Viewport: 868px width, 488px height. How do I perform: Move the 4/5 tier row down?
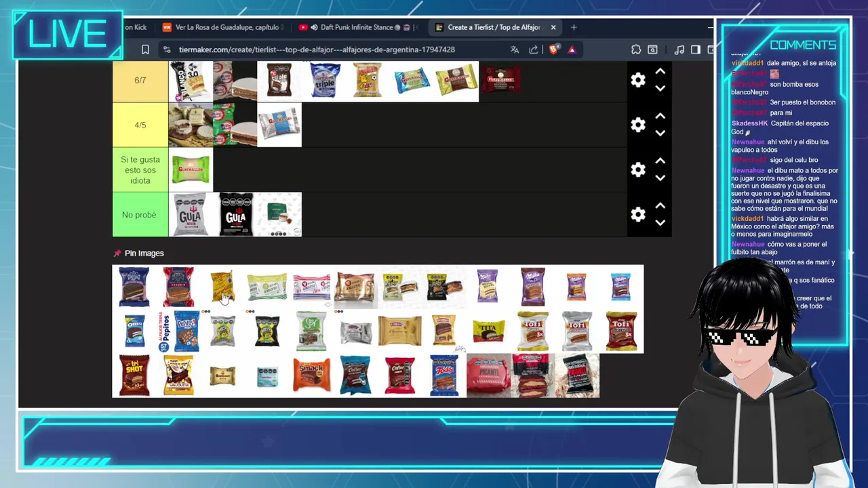(x=660, y=133)
